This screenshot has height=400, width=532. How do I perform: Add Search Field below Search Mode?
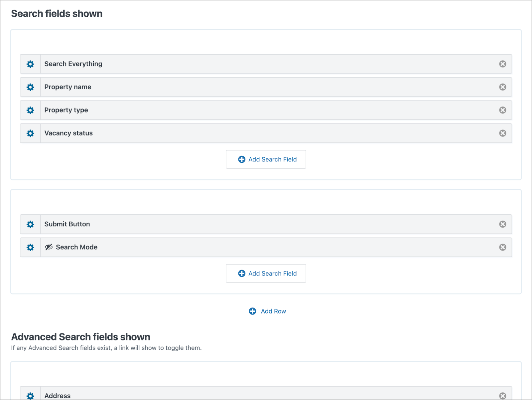266,274
